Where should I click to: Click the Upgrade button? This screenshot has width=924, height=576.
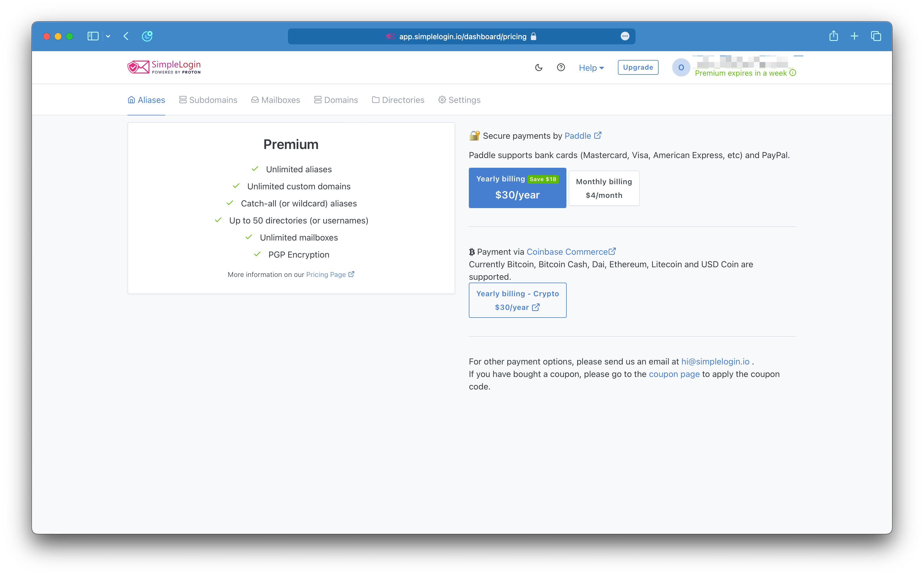coord(638,67)
